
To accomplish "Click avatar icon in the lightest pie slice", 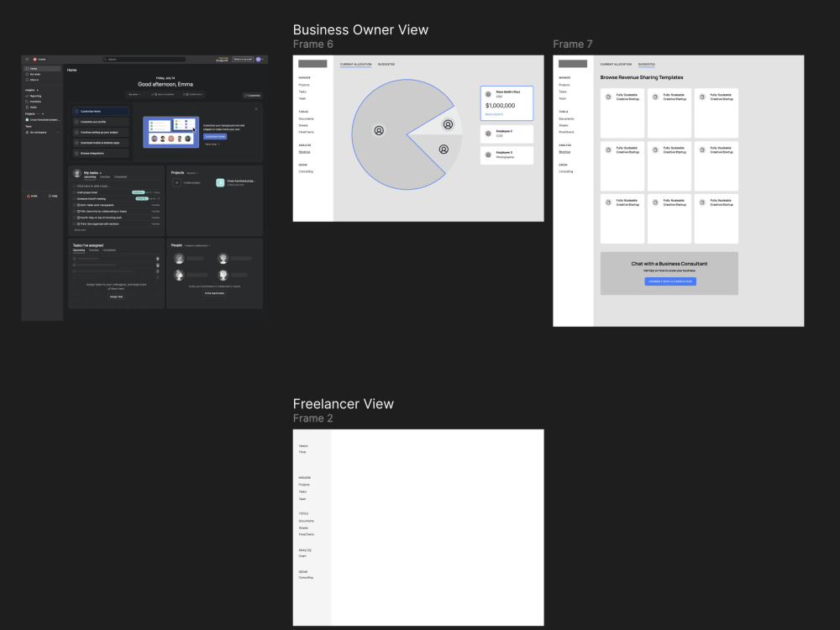I will (x=448, y=124).
